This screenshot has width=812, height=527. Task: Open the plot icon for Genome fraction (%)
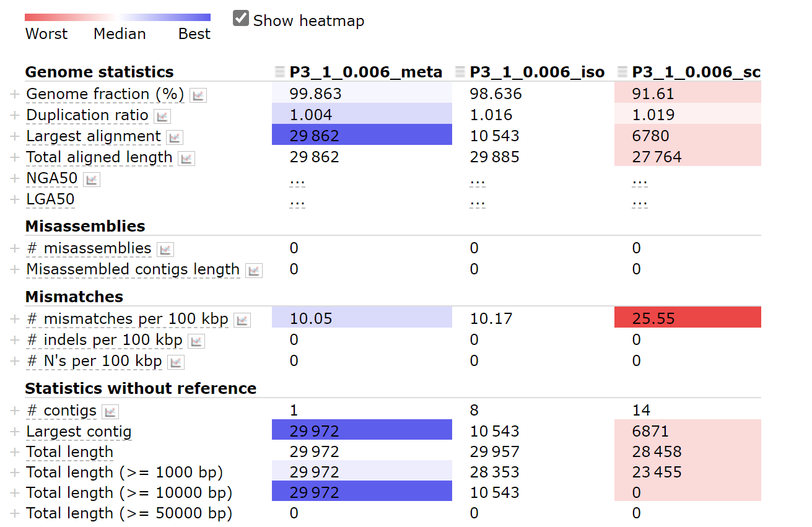[198, 95]
